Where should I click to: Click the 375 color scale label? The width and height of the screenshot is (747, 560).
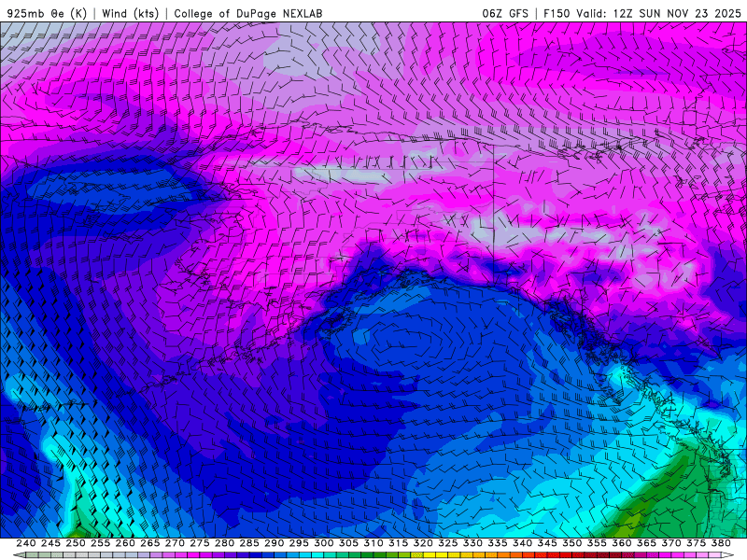coord(696,543)
